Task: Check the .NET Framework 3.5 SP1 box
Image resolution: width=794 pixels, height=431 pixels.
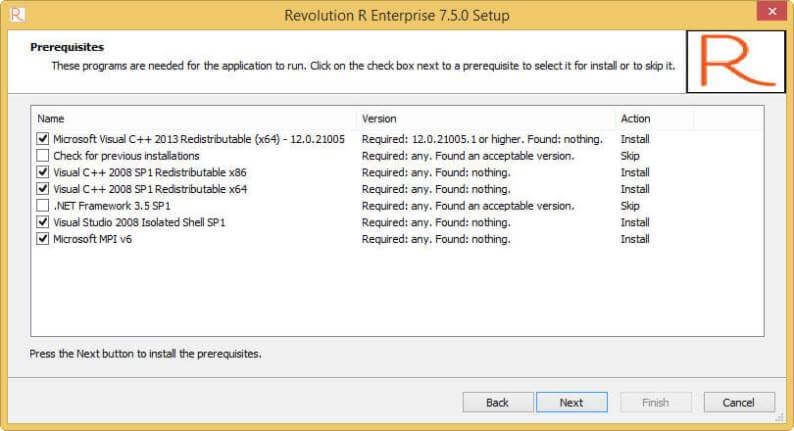Action: point(43,205)
